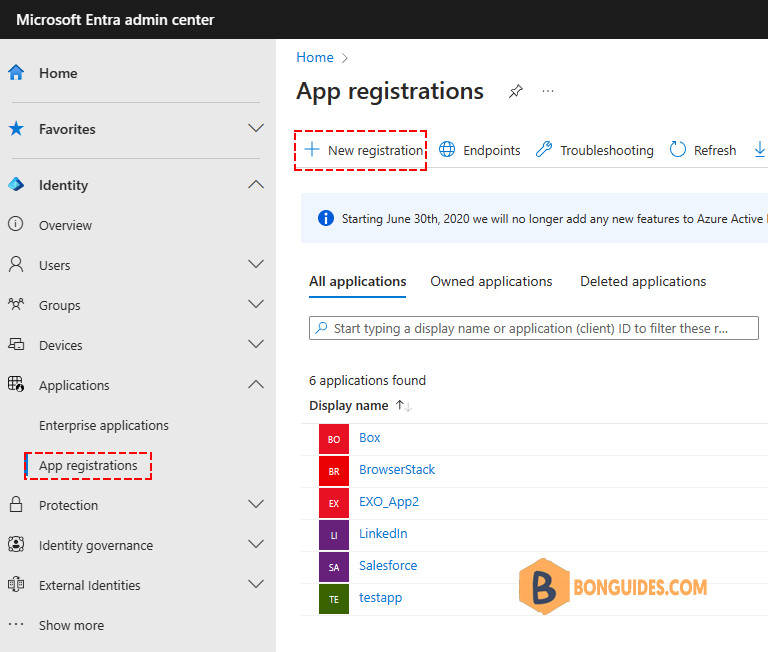This screenshot has width=768, height=652.
Task: Click the Show more label in sidebar
Action: [x=72, y=626]
